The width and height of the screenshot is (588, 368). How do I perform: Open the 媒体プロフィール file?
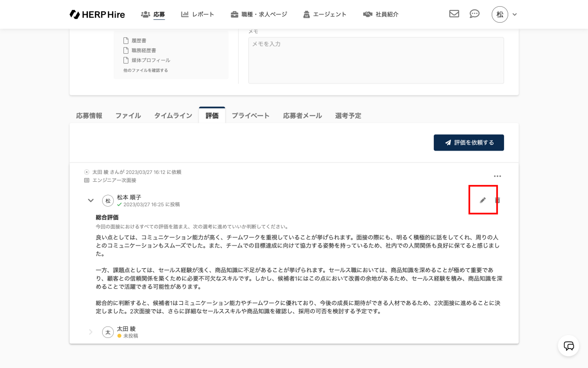pos(151,60)
